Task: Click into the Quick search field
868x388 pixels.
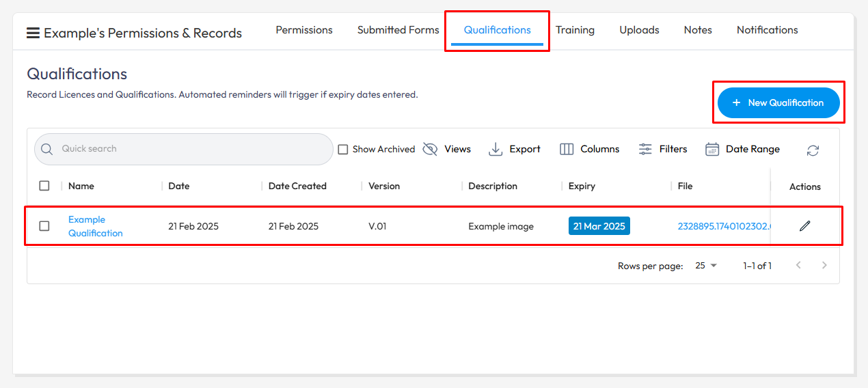Action: point(184,149)
